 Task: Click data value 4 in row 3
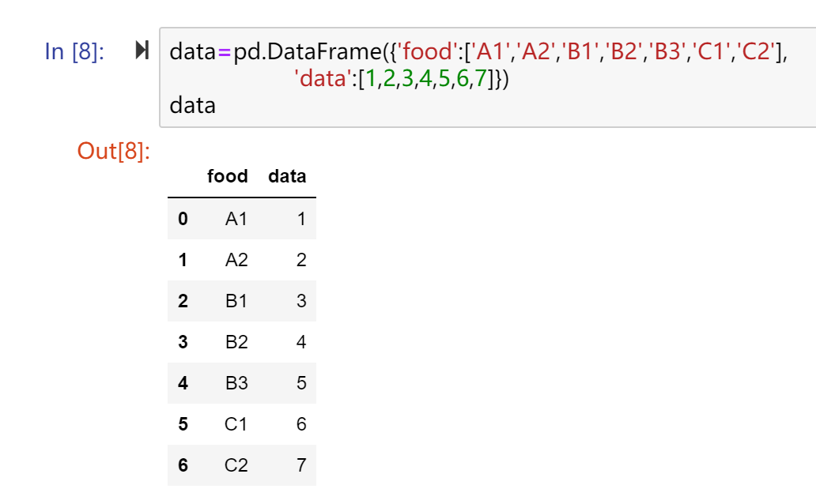pos(300,342)
